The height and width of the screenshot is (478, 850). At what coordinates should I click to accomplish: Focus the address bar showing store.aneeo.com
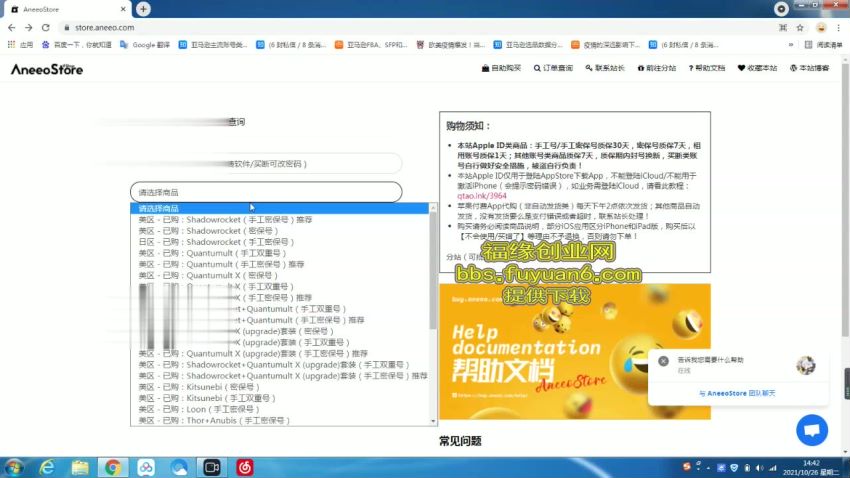[x=417, y=28]
